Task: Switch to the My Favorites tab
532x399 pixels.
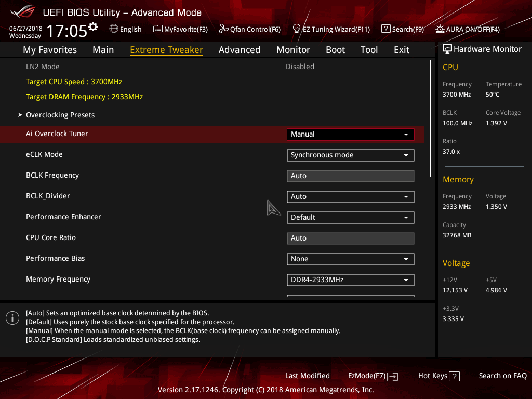Action: (50, 50)
